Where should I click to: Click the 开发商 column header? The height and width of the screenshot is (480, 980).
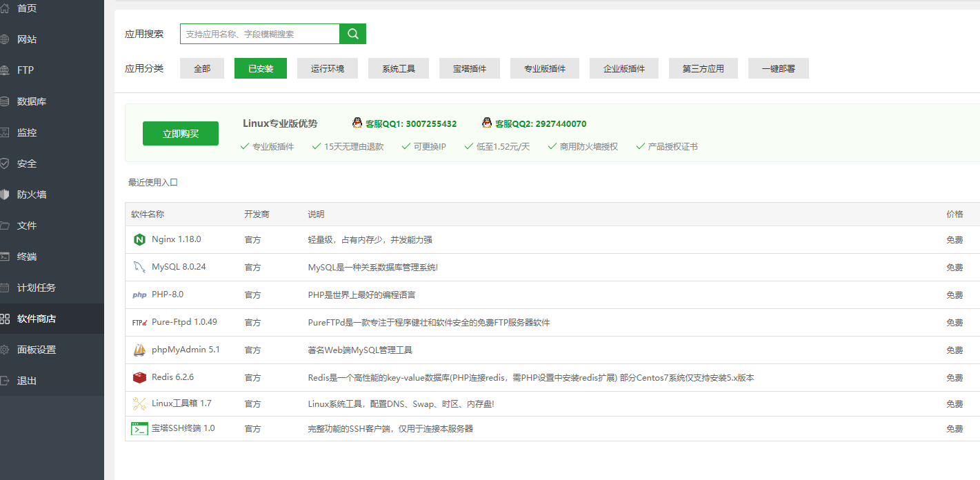[x=257, y=214]
